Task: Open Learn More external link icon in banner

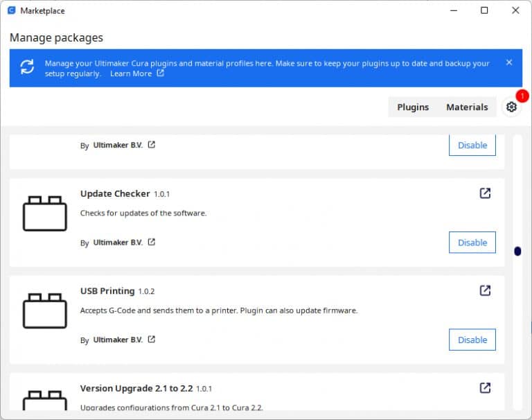Action: click(161, 73)
